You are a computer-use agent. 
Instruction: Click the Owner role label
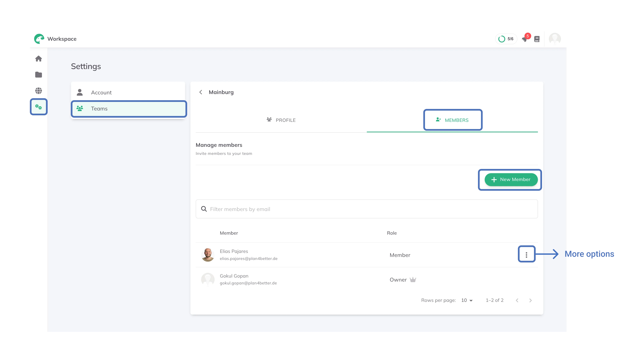click(x=398, y=280)
